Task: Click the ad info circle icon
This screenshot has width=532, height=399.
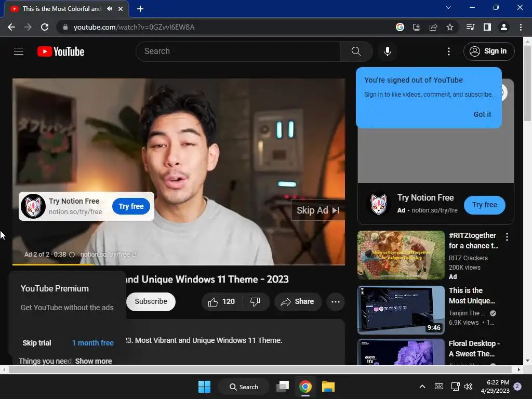Action: point(72,255)
